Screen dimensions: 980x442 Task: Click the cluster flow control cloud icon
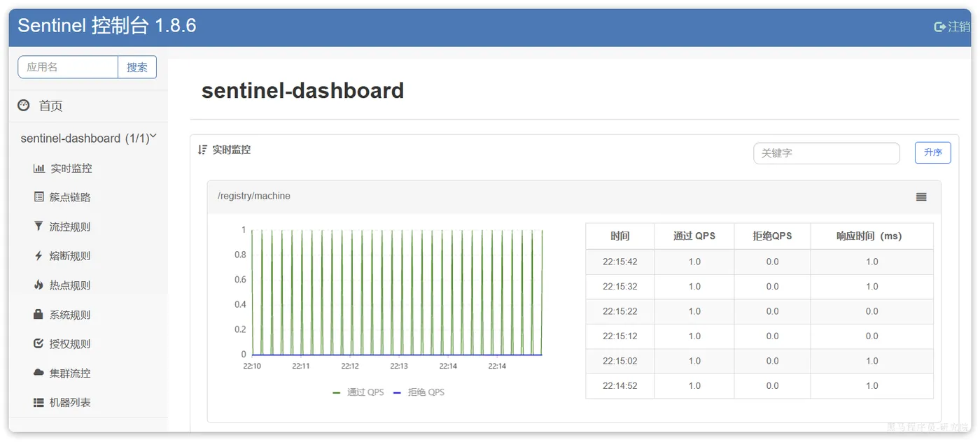click(38, 373)
